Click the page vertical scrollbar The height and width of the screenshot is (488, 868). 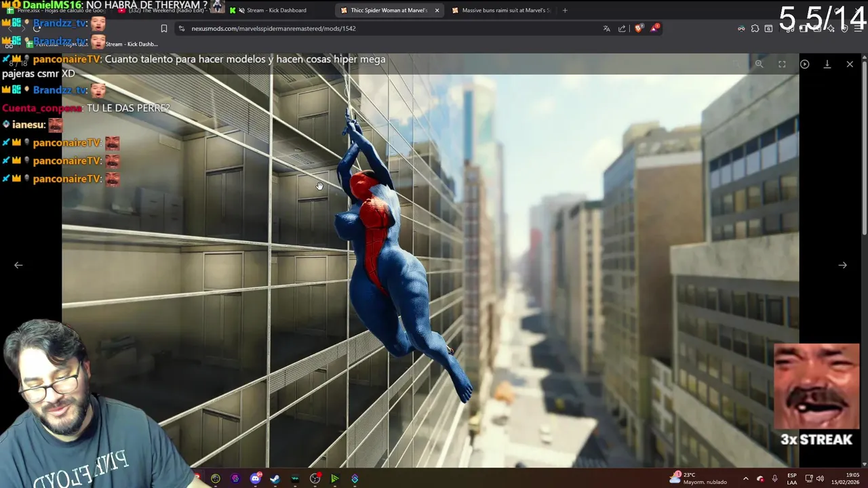click(x=864, y=149)
